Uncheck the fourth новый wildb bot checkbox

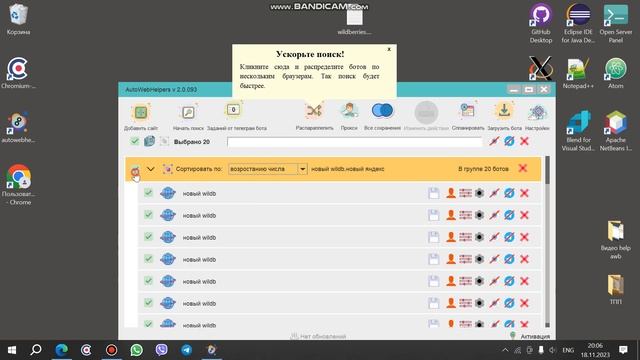[148, 259]
